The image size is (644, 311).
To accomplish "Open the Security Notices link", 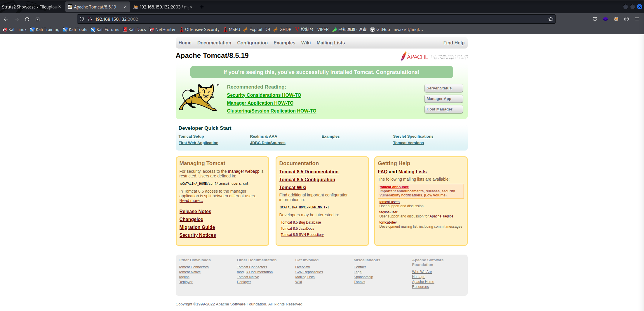I will (198, 235).
